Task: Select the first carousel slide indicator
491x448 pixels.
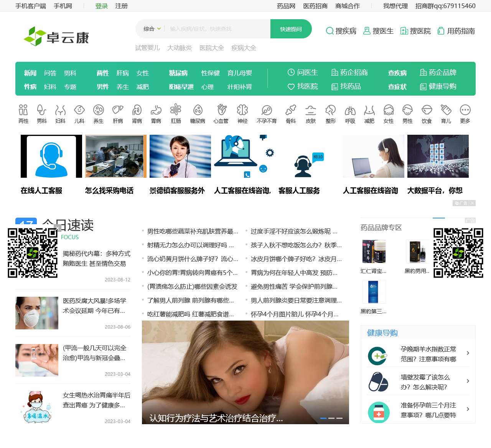Action: tap(323, 418)
